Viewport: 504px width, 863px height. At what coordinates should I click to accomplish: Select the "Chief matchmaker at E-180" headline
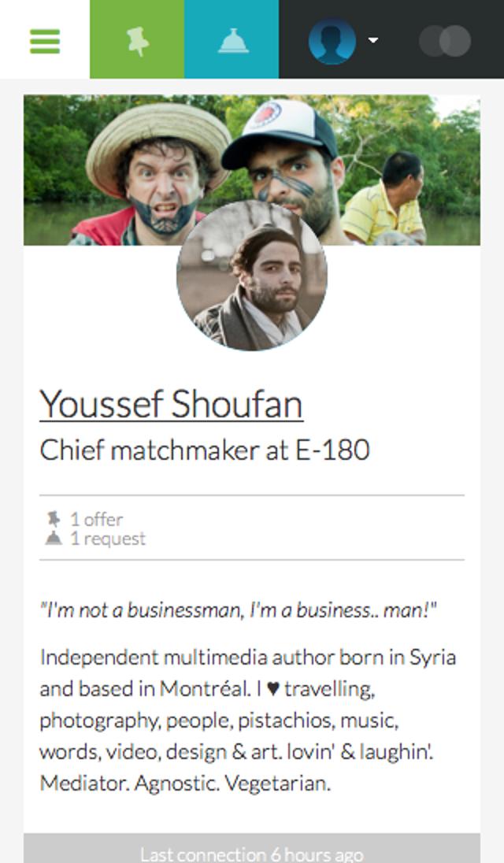pyautogui.click(x=205, y=450)
